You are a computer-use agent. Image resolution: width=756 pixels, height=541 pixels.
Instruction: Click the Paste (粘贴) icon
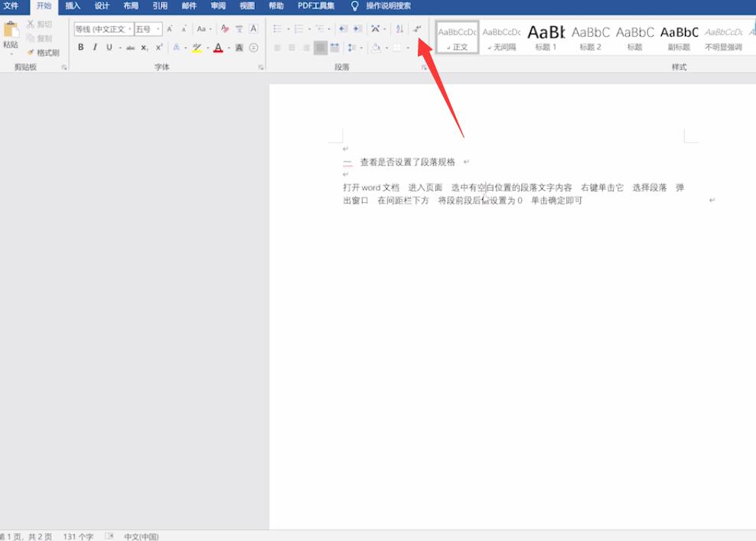coord(11,30)
